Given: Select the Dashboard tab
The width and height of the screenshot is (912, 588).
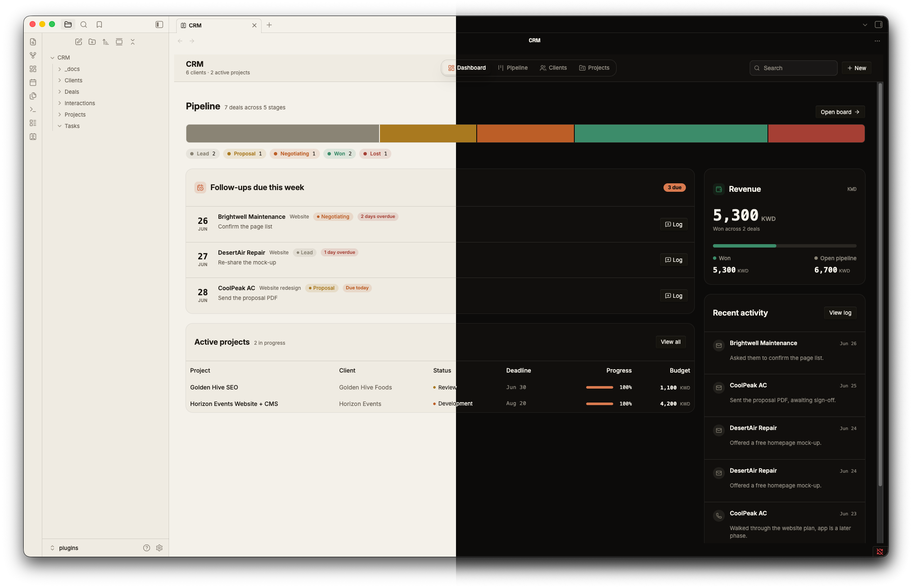Looking at the screenshot, I should click(x=467, y=68).
